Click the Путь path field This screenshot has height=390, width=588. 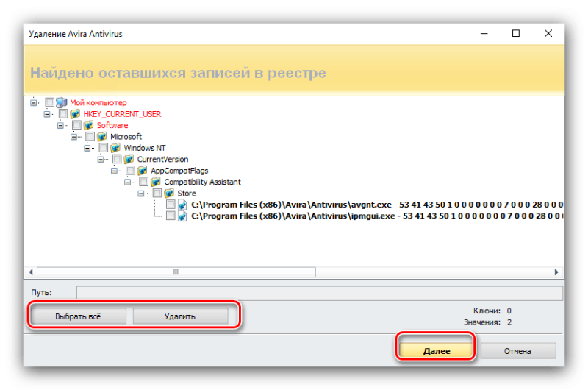click(320, 293)
